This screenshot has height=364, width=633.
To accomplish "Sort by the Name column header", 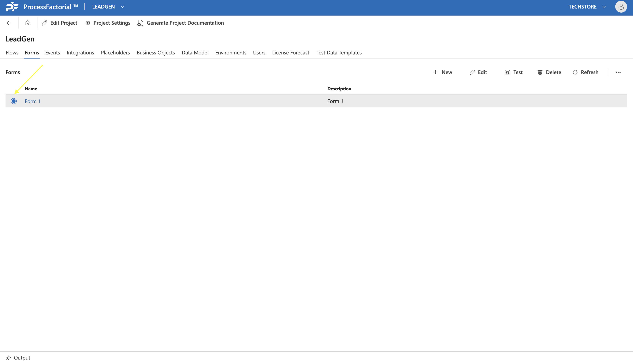I will [x=31, y=89].
